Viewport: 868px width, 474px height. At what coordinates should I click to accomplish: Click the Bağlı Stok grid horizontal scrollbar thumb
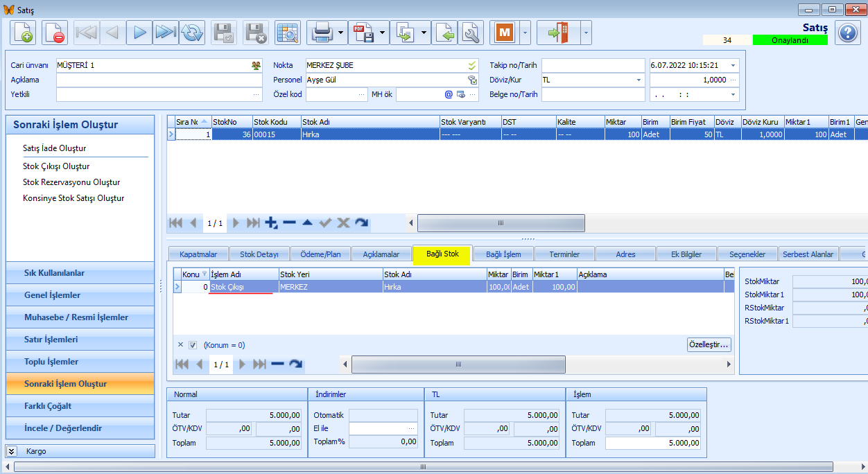tap(458, 364)
